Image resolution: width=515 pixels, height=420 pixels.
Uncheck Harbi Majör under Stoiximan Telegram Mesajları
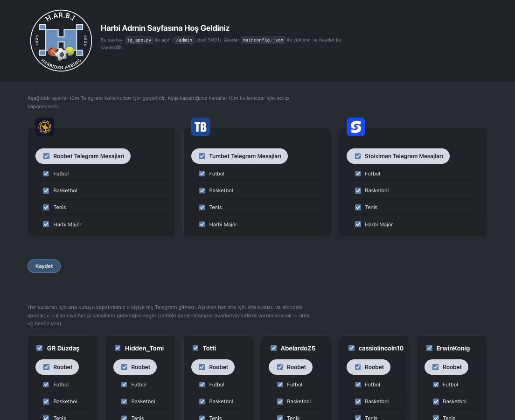click(358, 224)
